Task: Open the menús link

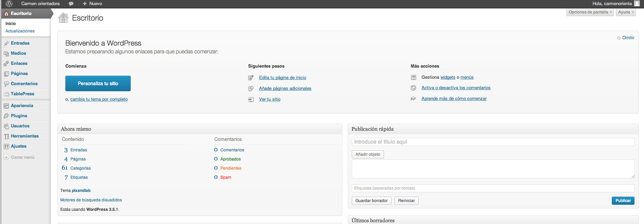Action: click(x=467, y=77)
